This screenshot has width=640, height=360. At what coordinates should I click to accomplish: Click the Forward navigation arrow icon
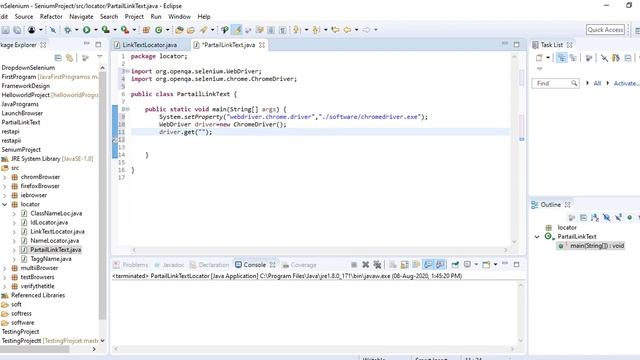[366, 30]
